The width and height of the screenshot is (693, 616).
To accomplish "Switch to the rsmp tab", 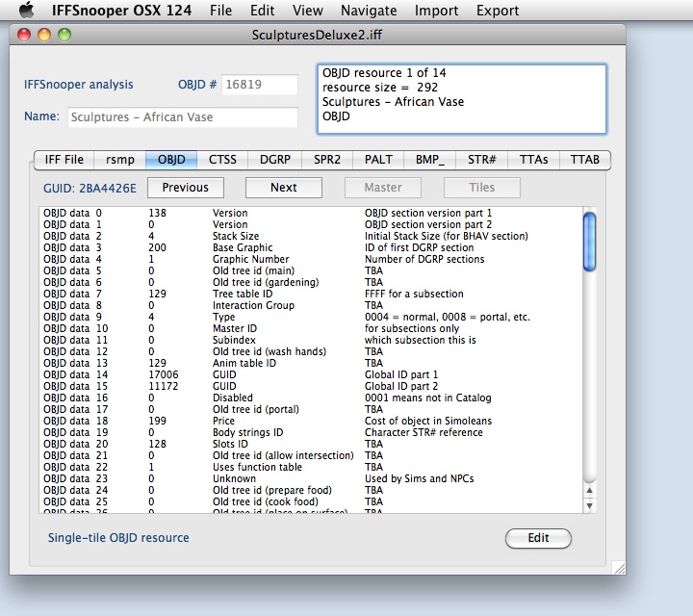I will pyautogui.click(x=120, y=160).
